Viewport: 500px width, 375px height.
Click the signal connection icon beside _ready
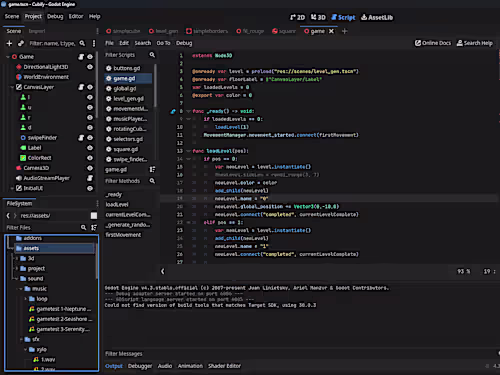coord(173,111)
